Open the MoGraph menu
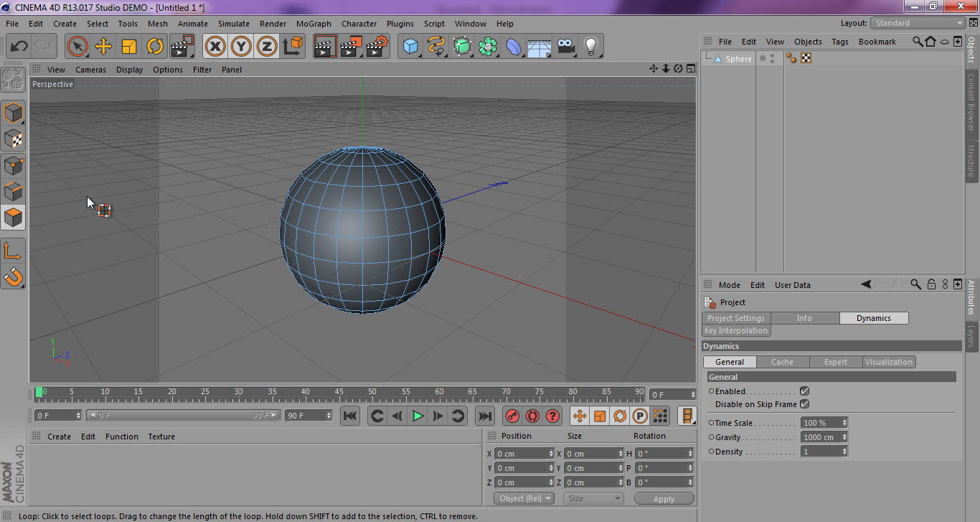 pos(314,24)
